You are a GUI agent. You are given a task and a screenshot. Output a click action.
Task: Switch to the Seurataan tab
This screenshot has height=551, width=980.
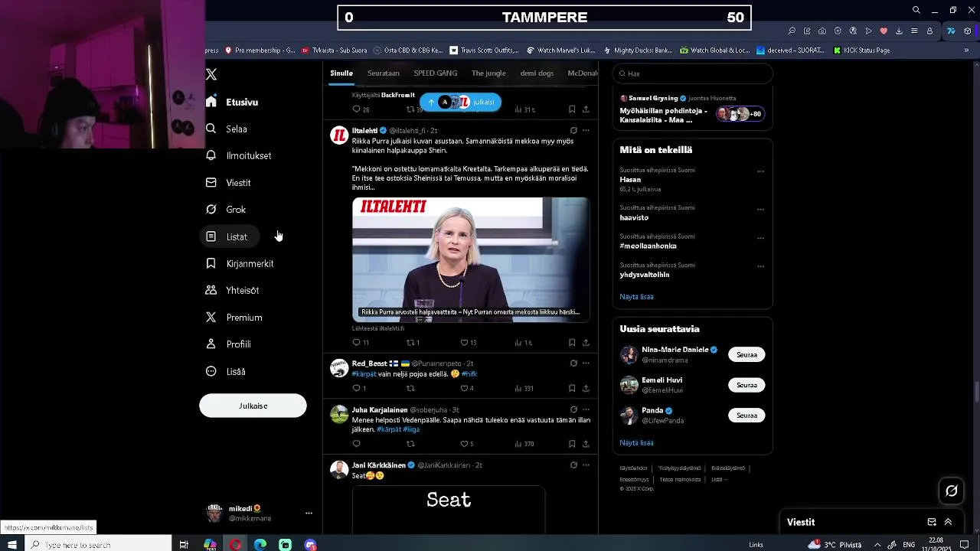point(384,73)
